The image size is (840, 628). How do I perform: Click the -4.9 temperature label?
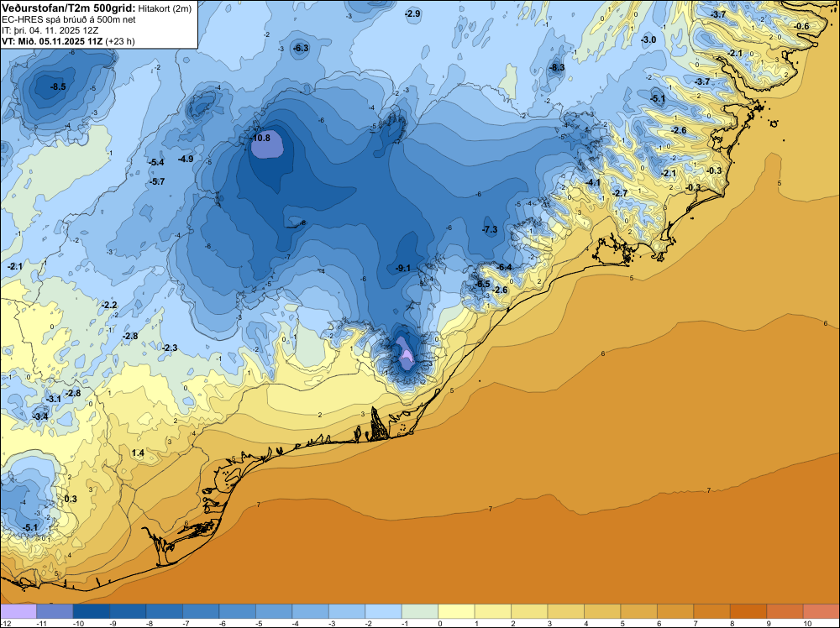186,159
